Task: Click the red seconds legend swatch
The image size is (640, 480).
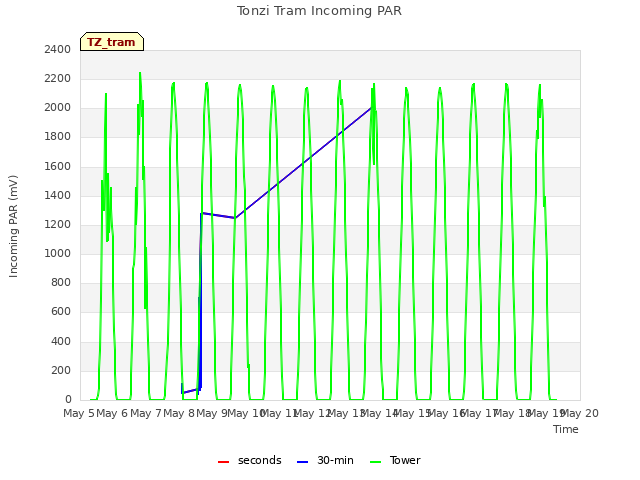Action: click(x=223, y=462)
